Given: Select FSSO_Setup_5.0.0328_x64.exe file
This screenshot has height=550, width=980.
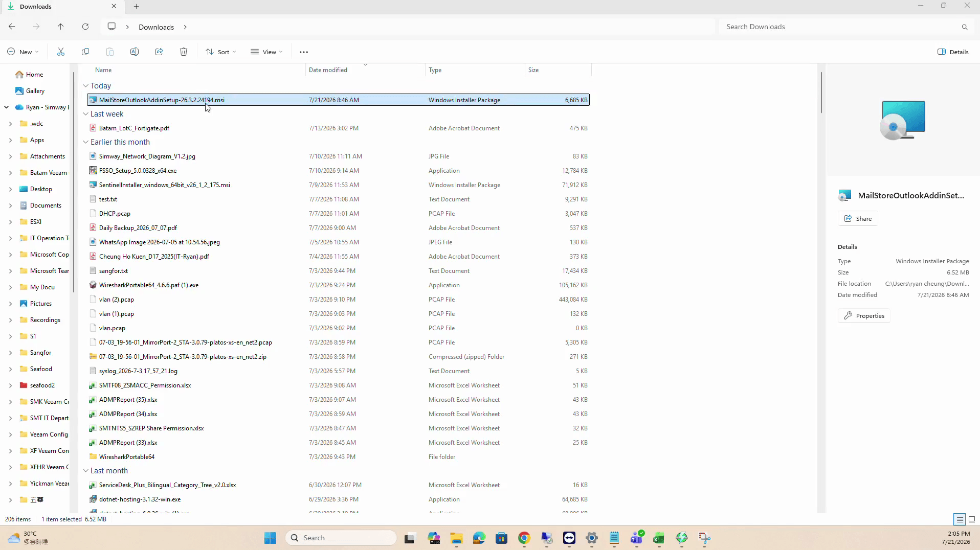Looking at the screenshot, I should point(338,171).
